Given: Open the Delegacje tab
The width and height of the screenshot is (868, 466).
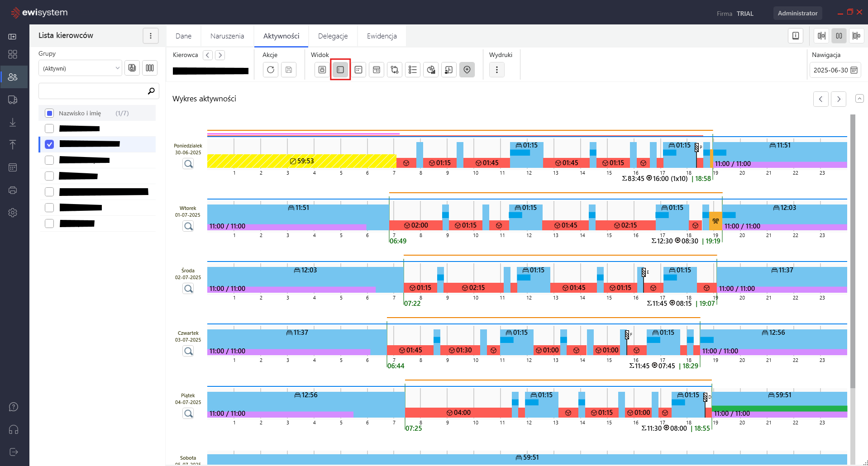Looking at the screenshot, I should tap(333, 36).
